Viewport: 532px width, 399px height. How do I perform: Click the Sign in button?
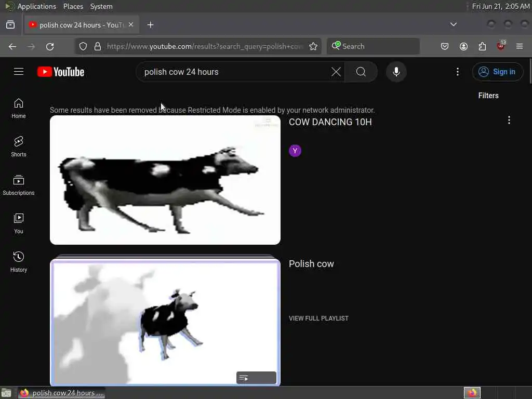click(497, 72)
